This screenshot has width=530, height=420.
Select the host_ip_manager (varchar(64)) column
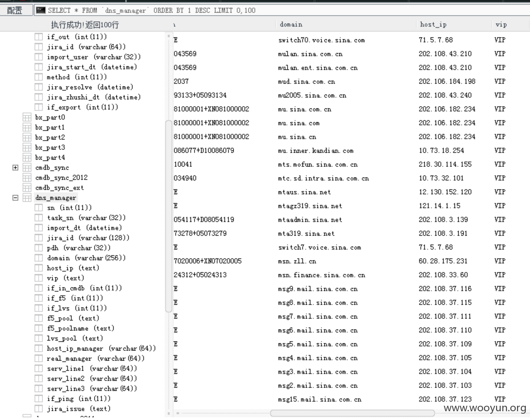tap(101, 348)
